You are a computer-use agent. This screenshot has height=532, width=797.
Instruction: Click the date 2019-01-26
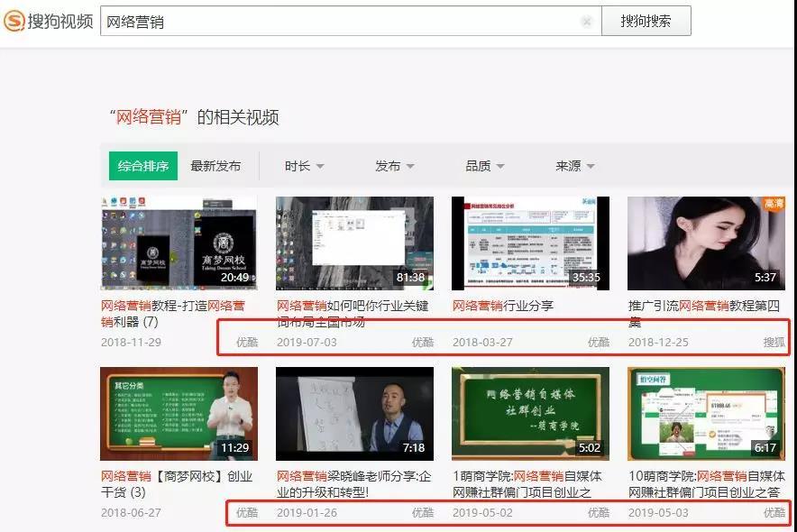(x=307, y=513)
